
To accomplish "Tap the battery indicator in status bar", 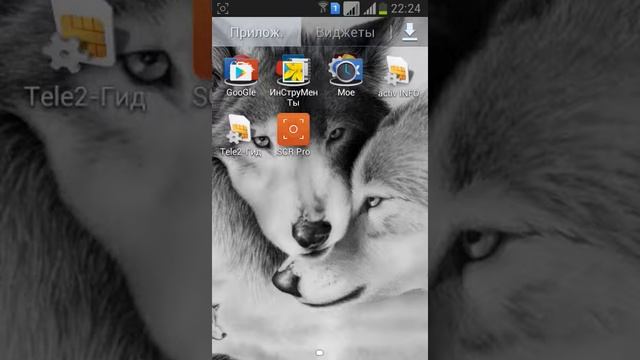I will coord(382,8).
